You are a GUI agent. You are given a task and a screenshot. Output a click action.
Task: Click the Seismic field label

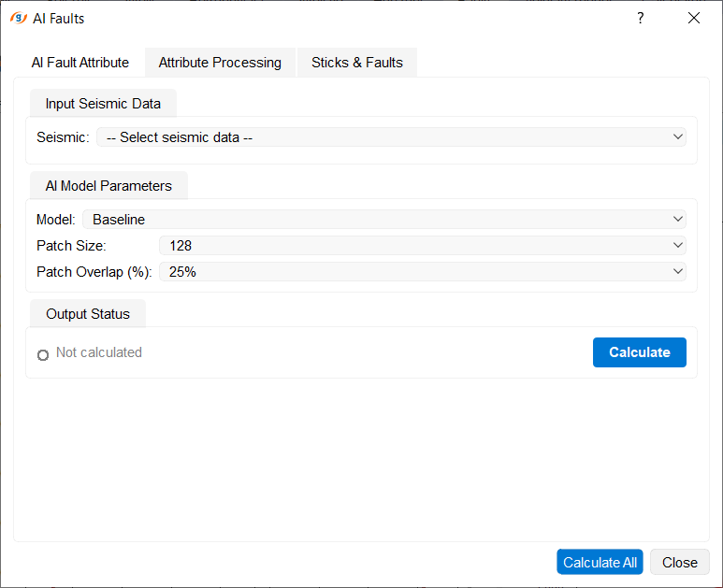pos(63,137)
